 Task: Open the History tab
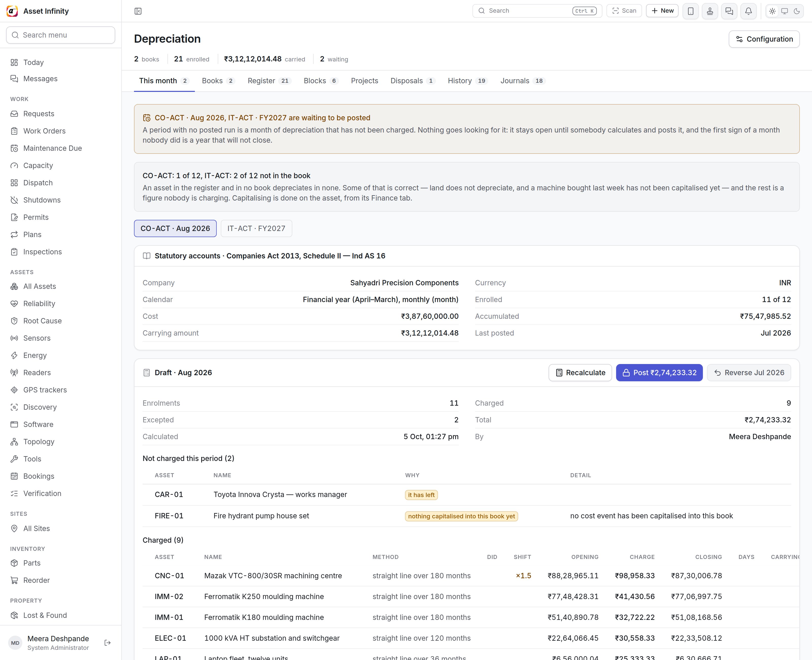(467, 81)
